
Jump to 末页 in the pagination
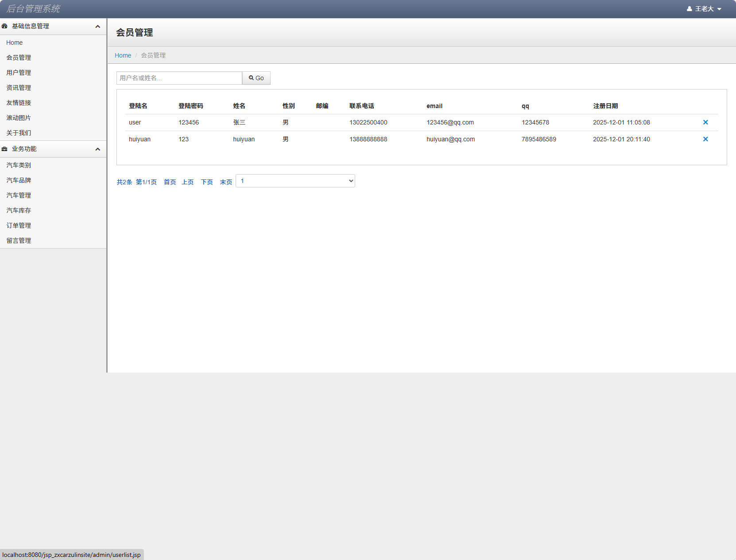(x=226, y=182)
